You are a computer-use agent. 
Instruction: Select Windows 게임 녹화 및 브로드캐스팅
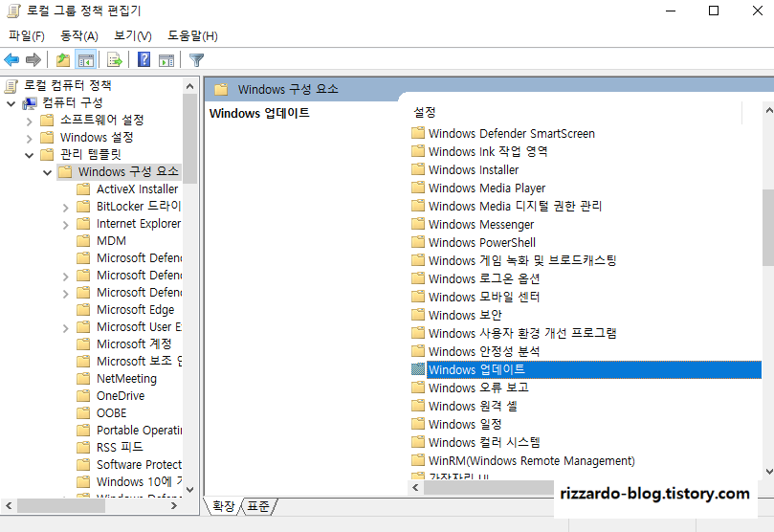click(x=522, y=260)
